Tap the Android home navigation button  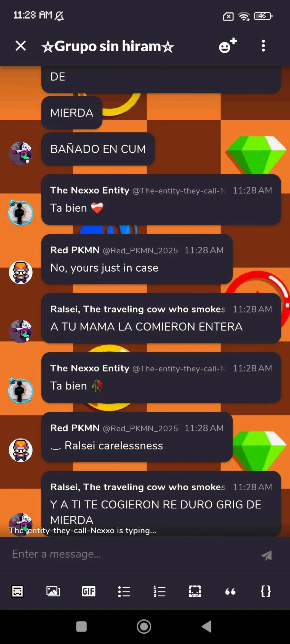point(144,627)
